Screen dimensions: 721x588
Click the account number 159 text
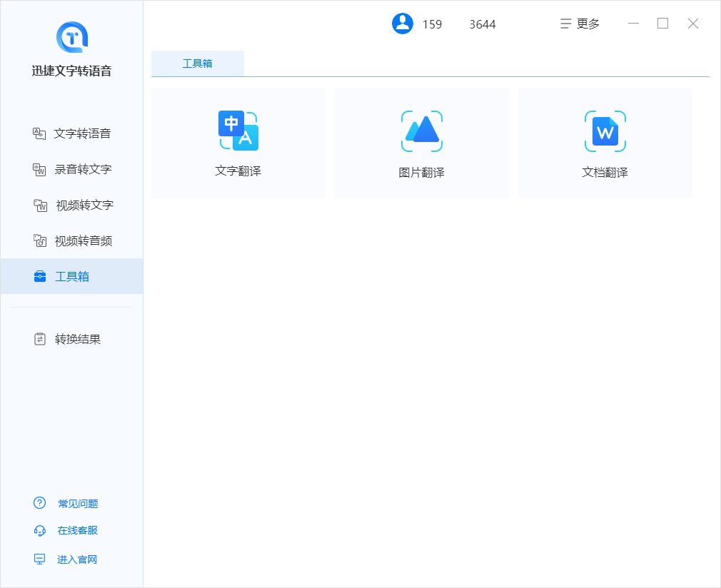click(x=432, y=24)
